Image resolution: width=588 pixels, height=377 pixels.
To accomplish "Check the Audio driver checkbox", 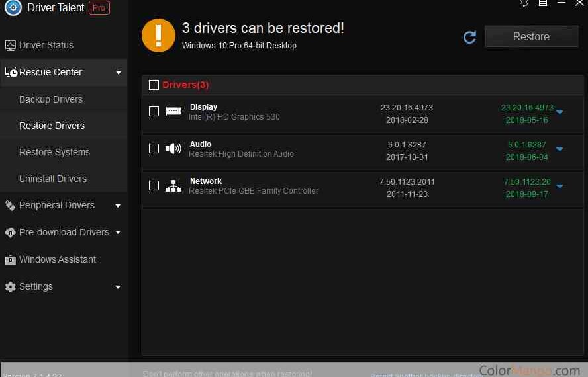I will point(154,149).
